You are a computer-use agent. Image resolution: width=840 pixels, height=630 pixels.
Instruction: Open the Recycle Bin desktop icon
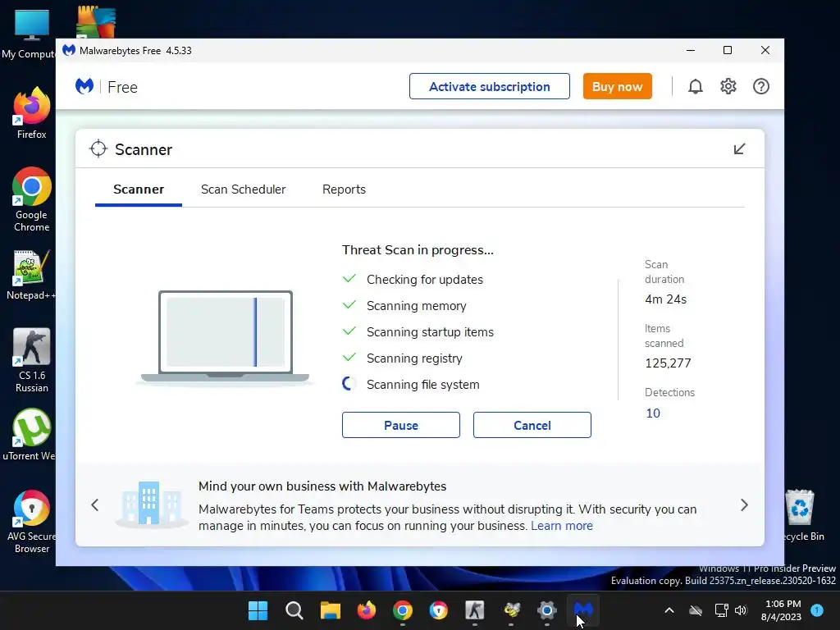click(x=801, y=515)
